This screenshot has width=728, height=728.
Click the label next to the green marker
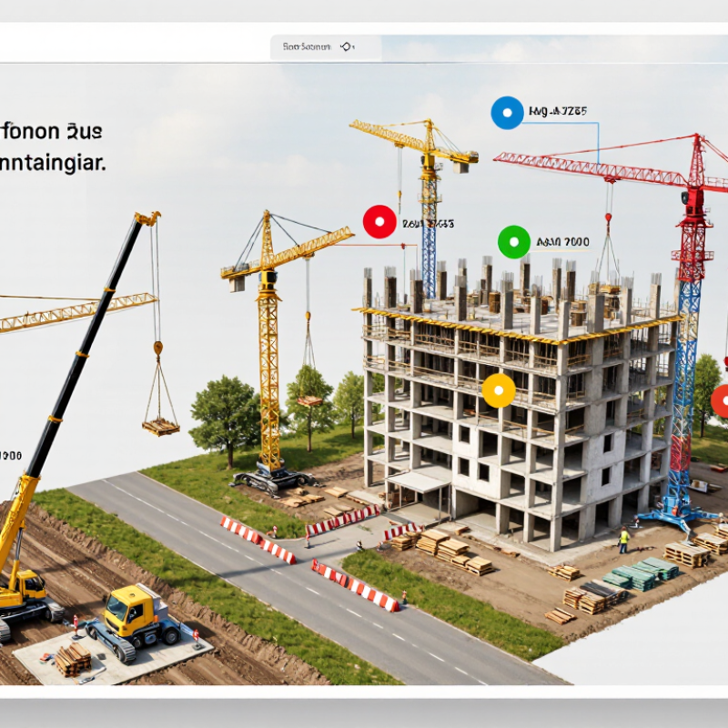tap(562, 242)
